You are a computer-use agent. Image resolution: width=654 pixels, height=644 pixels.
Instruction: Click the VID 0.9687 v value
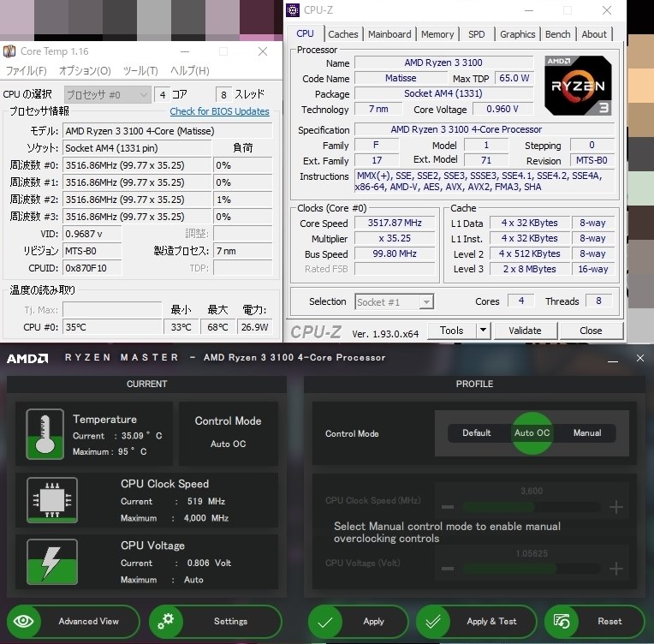(x=92, y=234)
